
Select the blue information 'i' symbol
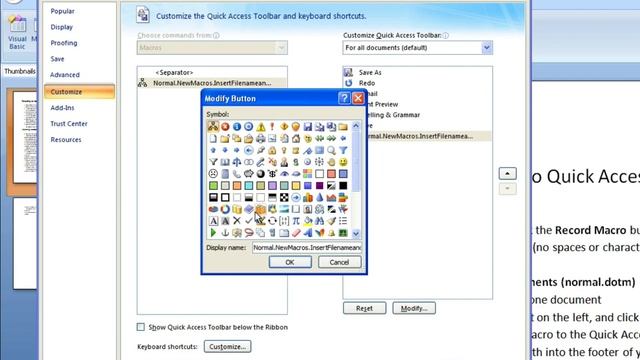click(237, 127)
